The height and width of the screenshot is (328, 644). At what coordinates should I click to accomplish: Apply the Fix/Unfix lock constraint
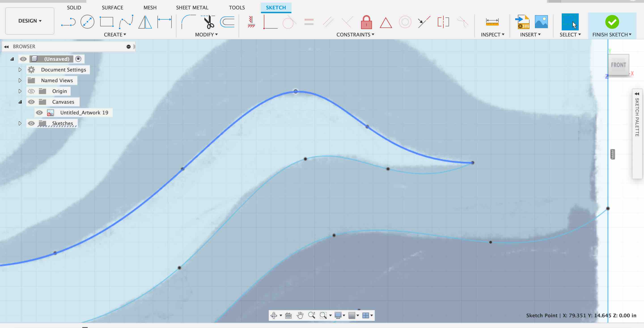[366, 22]
